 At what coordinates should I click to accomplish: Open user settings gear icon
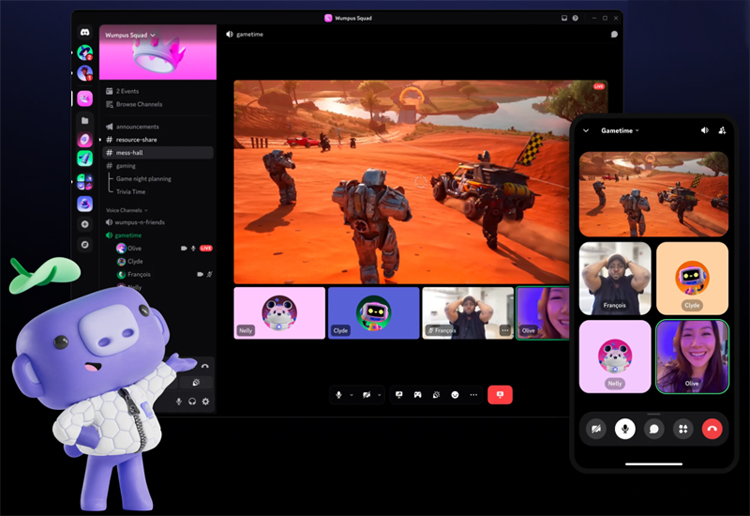206,401
